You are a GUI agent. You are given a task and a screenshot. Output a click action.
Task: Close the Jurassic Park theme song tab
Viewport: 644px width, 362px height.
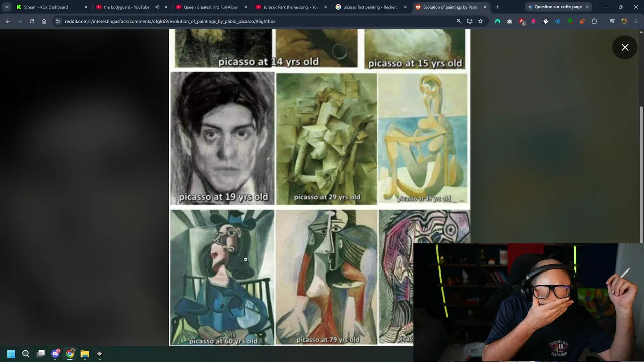point(326,7)
